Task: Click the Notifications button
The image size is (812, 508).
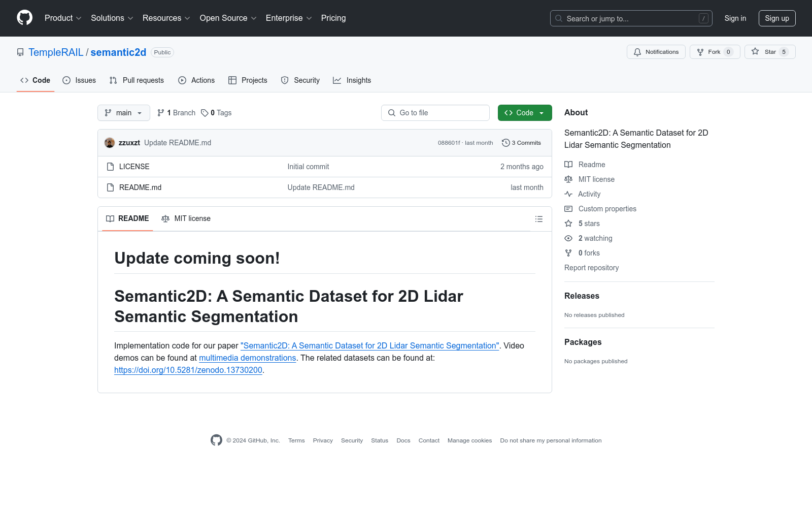Action: click(x=656, y=52)
